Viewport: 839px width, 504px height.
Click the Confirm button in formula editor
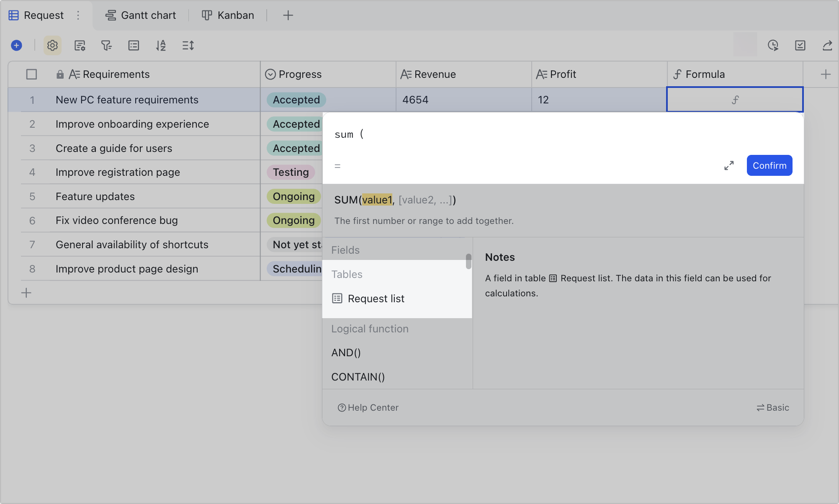tap(769, 165)
